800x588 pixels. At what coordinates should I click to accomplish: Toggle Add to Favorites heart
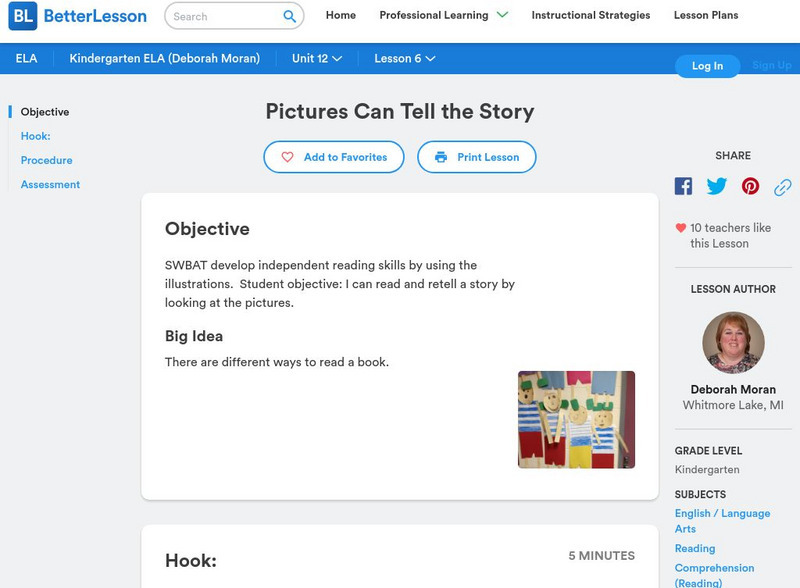pos(286,157)
